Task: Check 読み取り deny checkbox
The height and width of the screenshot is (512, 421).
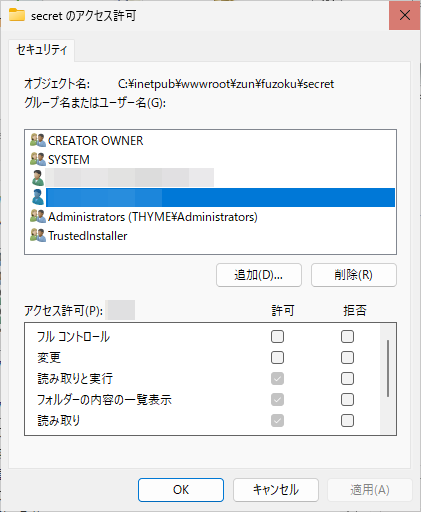Action: tap(347, 421)
